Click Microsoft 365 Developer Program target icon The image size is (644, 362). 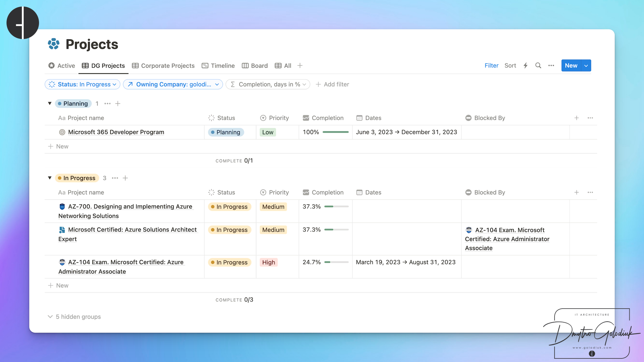point(62,132)
